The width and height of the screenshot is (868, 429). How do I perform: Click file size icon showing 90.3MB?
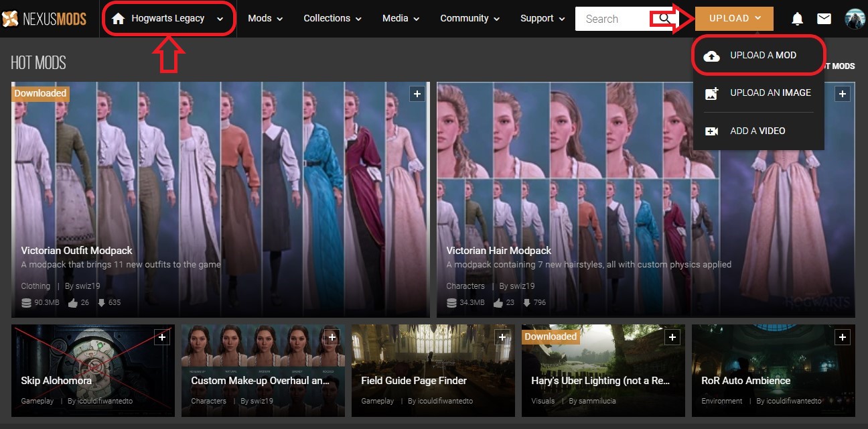tap(26, 302)
